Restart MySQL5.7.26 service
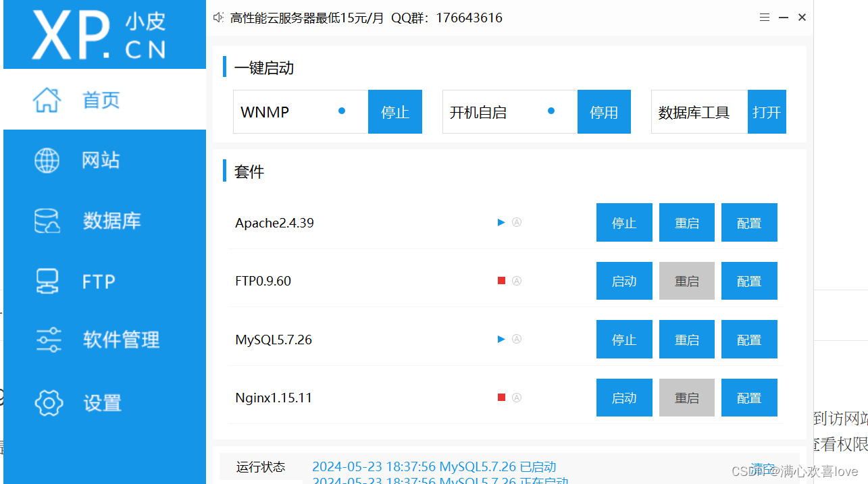 (x=687, y=340)
